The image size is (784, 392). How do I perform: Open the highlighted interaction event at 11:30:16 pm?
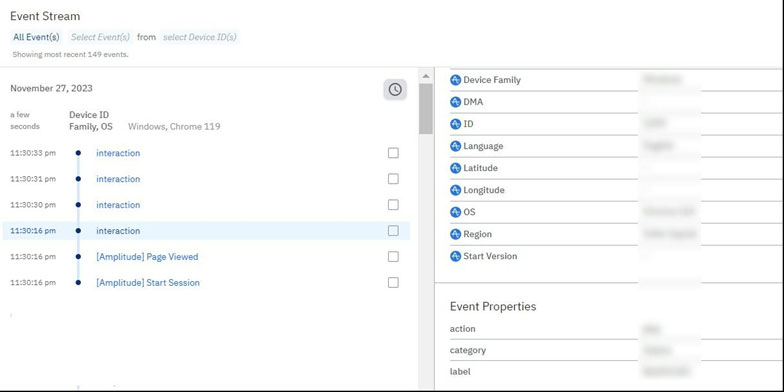click(x=118, y=230)
